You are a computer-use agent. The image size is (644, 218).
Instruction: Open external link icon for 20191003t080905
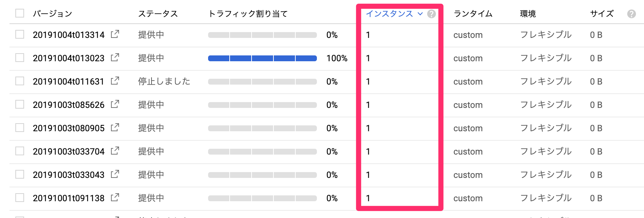pyautogui.click(x=115, y=128)
